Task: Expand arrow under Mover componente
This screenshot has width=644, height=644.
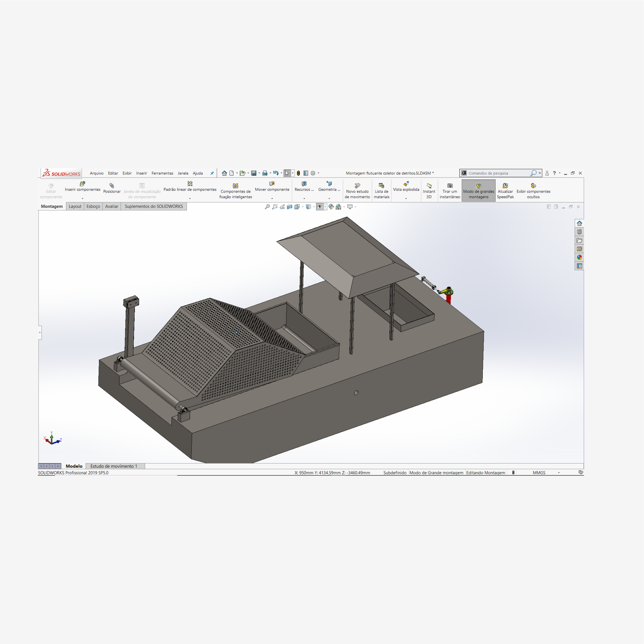Action: [x=272, y=199]
